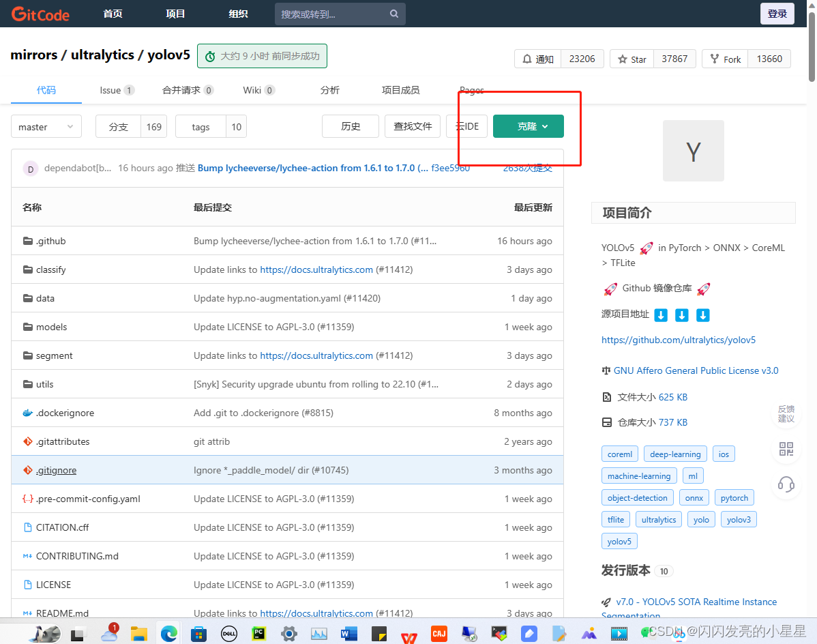Click the ultralytics breadcrumb in the title
Image resolution: width=817 pixels, height=644 pixels.
102,55
